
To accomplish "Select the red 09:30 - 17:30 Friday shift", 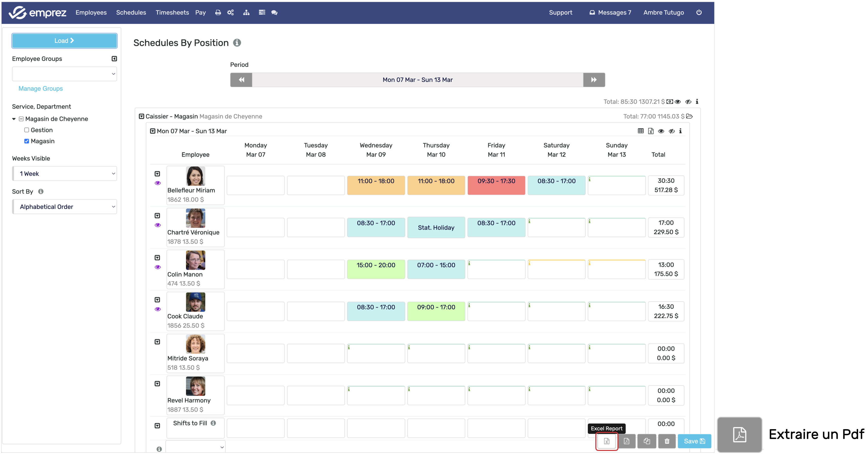I will click(496, 185).
